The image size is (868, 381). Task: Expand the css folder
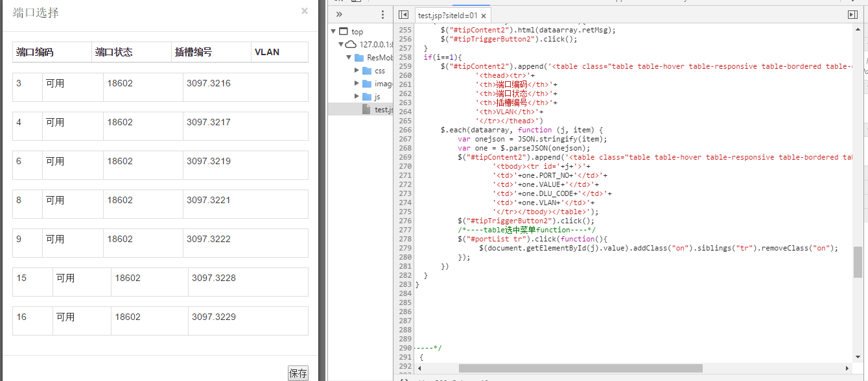point(357,70)
